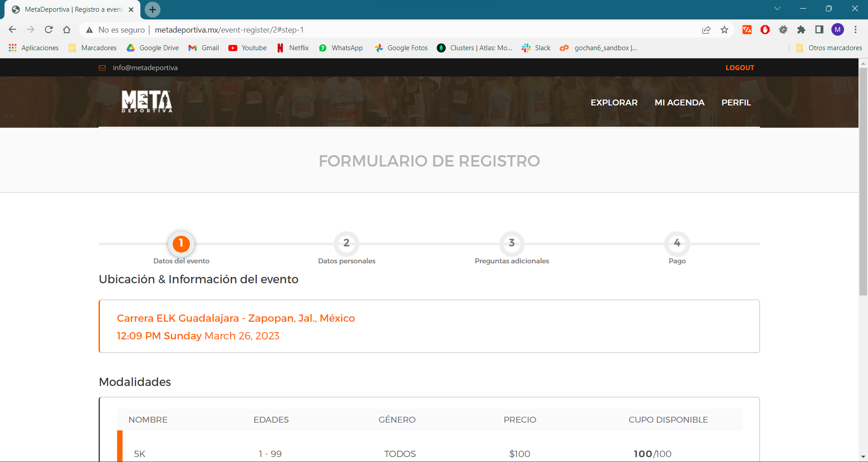Open the EXPLORAR menu item
868x462 pixels.
tap(614, 103)
